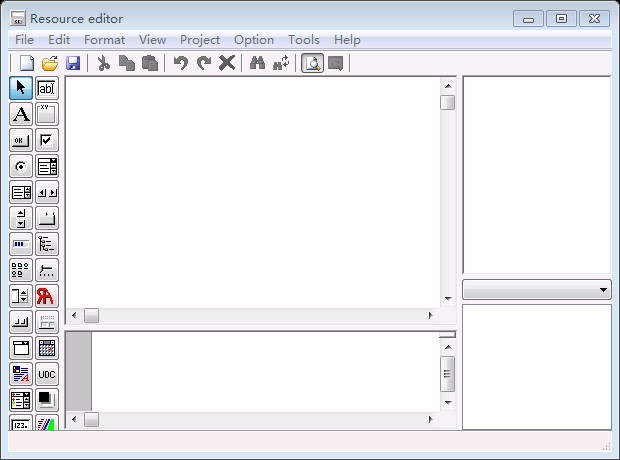This screenshot has width=620, height=460.
Task: Click the design area's down scroll arrow
Action: 448,298
